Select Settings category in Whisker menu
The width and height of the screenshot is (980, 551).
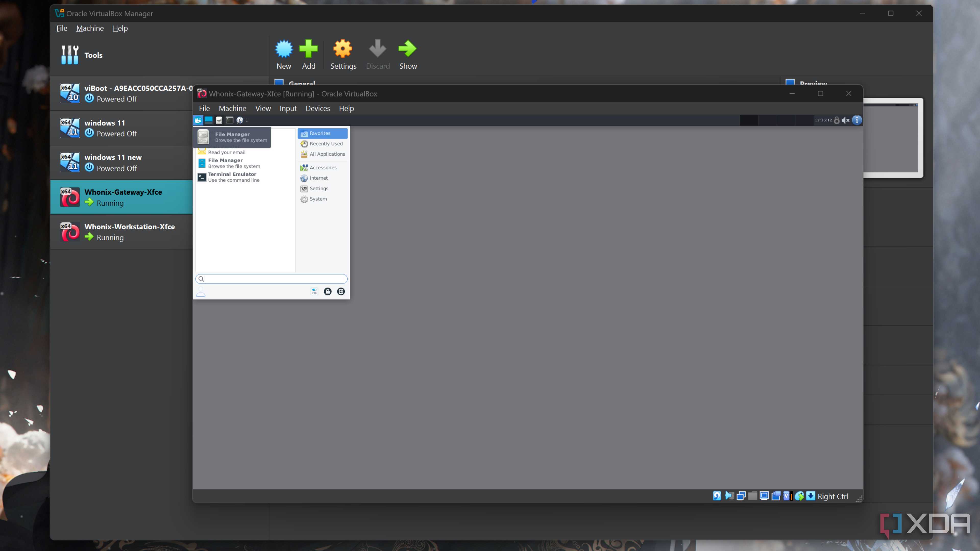coord(322,189)
